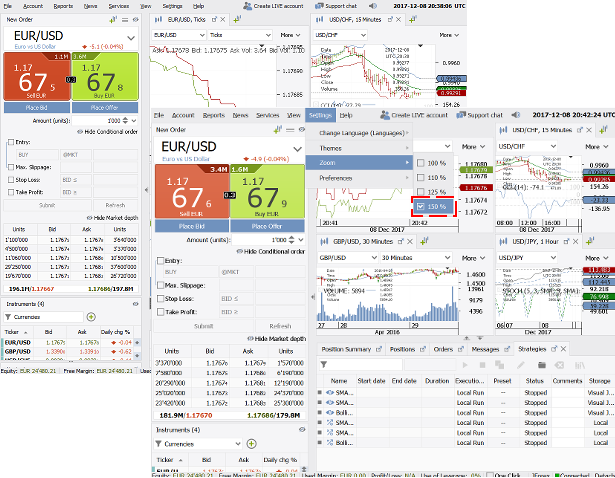This screenshot has height=478, width=615.
Task: Enable Entry checkbox in front window
Action: pos(160,261)
